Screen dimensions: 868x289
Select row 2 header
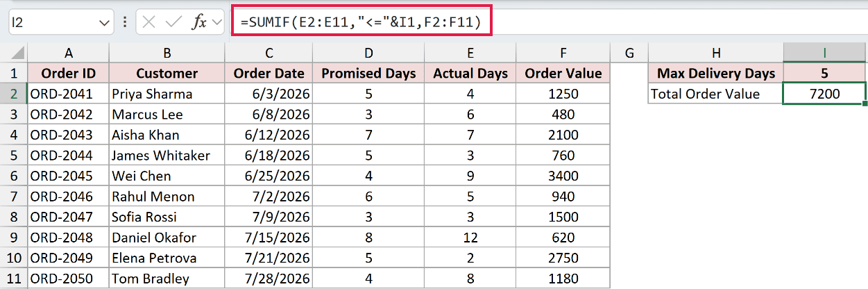14,94
